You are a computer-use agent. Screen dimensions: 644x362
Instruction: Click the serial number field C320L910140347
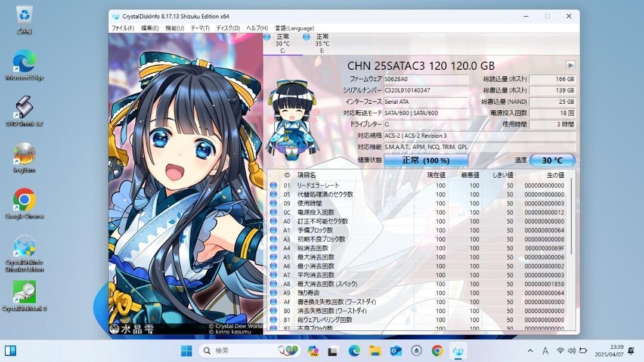(x=426, y=90)
